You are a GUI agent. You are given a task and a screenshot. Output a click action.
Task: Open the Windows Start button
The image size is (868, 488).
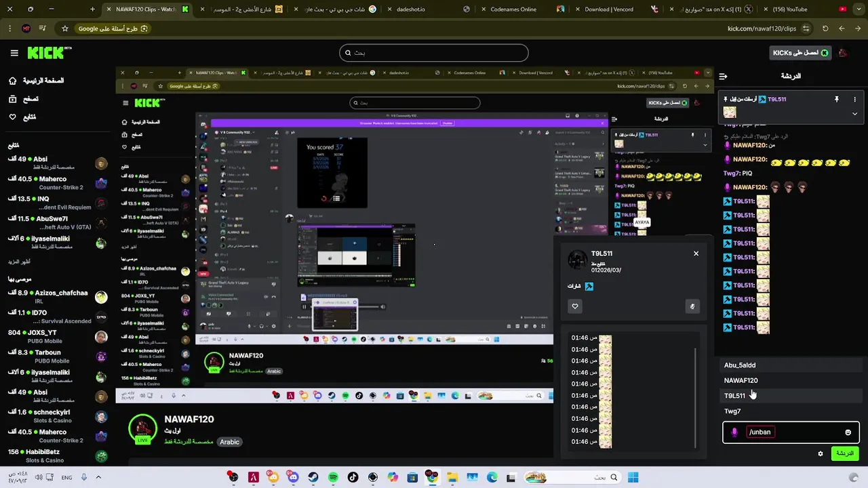click(633, 478)
